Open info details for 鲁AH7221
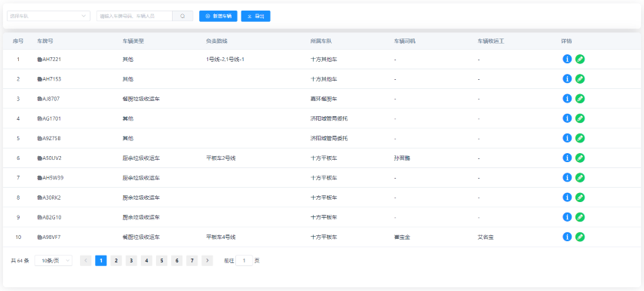644x291 pixels. point(567,59)
